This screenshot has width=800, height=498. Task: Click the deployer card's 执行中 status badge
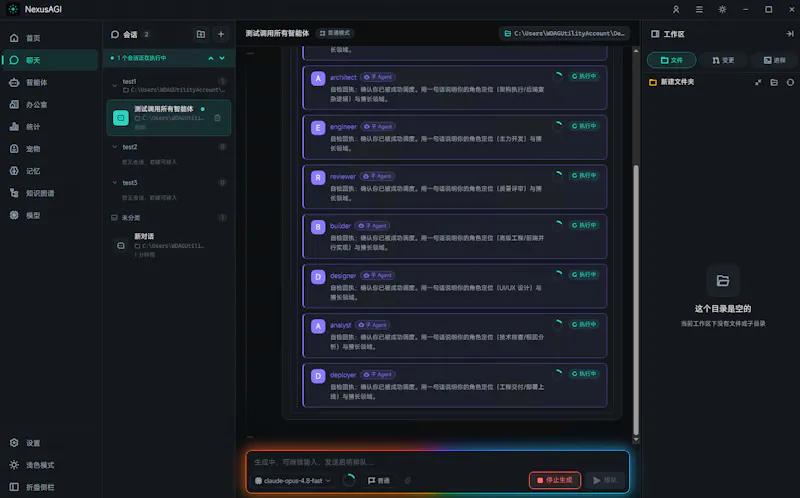coord(584,374)
